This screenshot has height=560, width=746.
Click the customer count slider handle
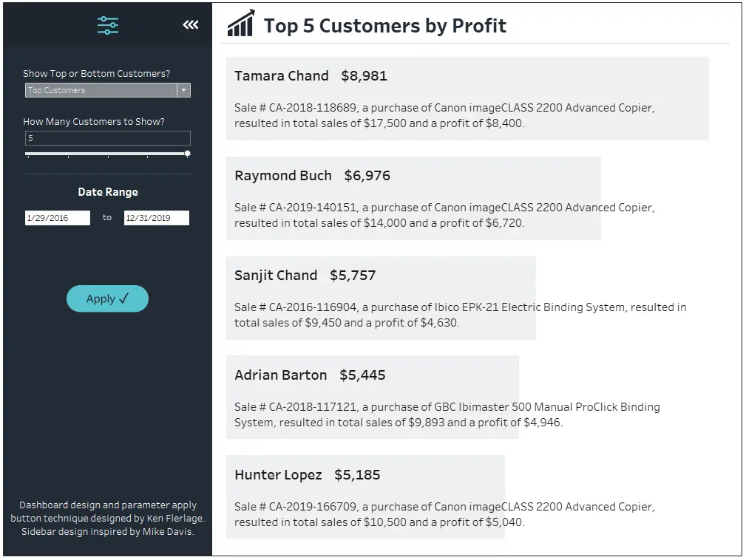188,154
